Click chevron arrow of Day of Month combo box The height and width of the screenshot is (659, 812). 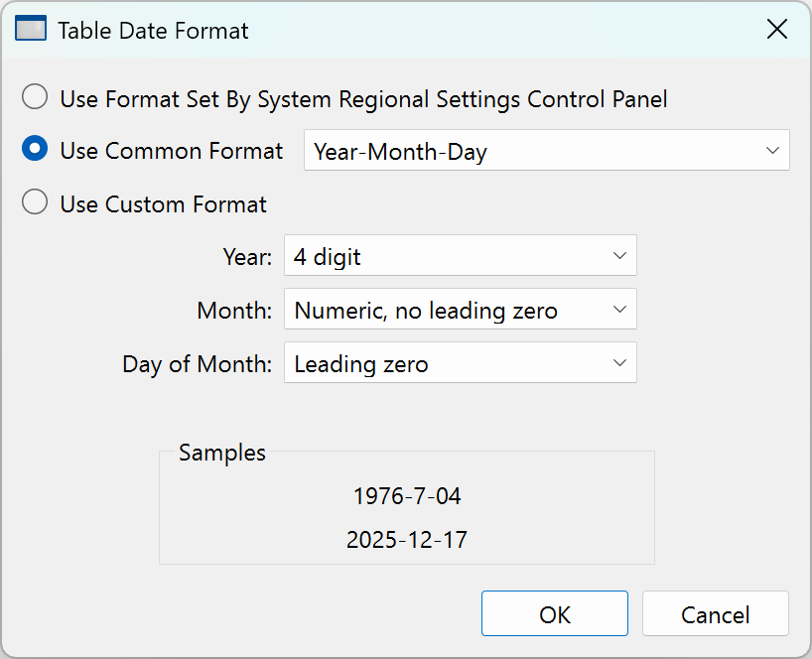coord(619,363)
